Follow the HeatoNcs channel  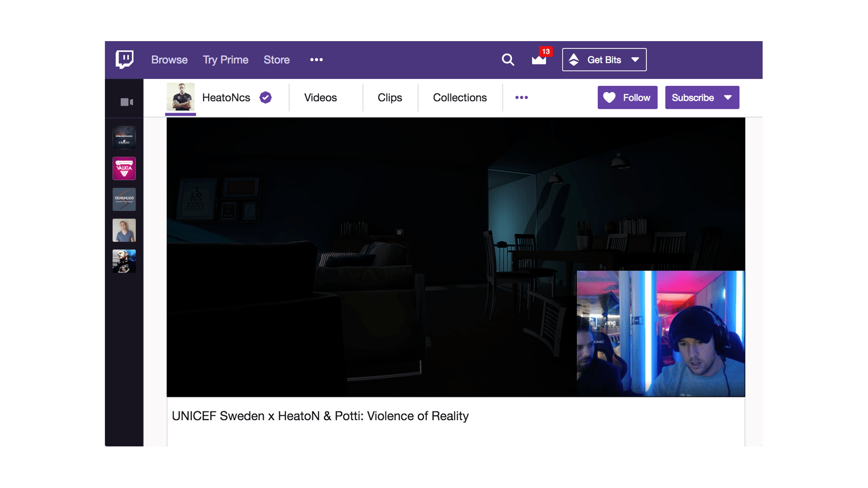(627, 98)
